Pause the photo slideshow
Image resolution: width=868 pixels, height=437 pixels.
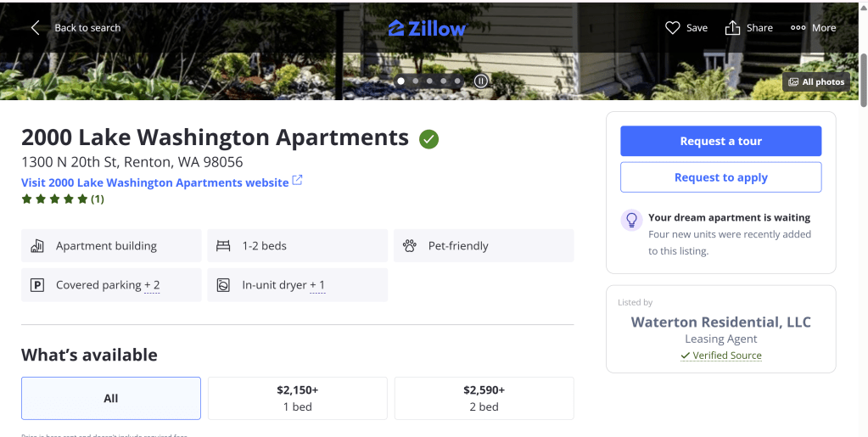[x=481, y=81]
